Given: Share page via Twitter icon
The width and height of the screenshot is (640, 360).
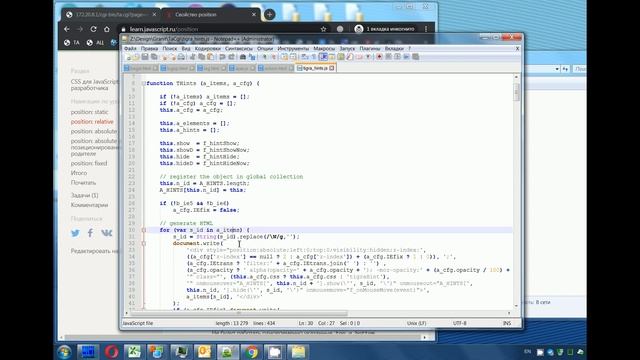Looking at the screenshot, I should pos(76,233).
